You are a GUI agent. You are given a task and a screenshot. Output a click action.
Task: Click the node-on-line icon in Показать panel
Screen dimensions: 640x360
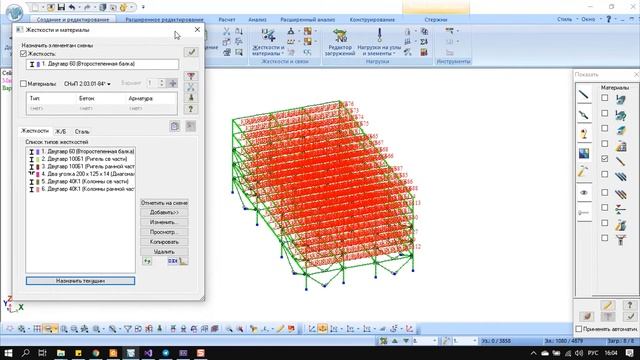click(584, 115)
